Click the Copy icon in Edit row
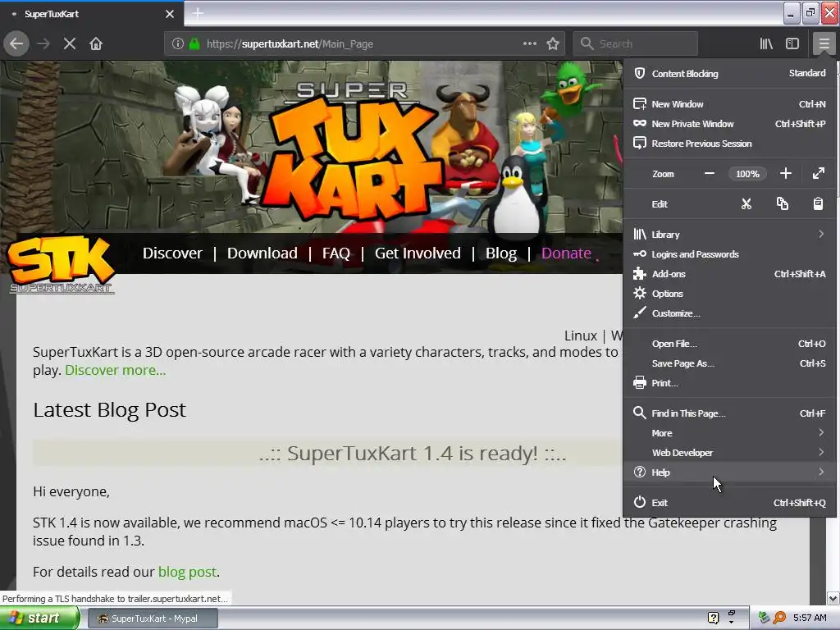 click(782, 204)
